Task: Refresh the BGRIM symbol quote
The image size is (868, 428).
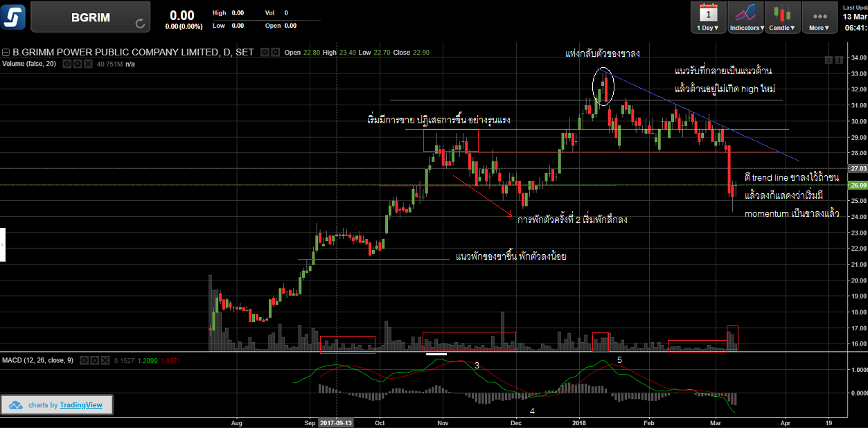Action: [x=140, y=24]
